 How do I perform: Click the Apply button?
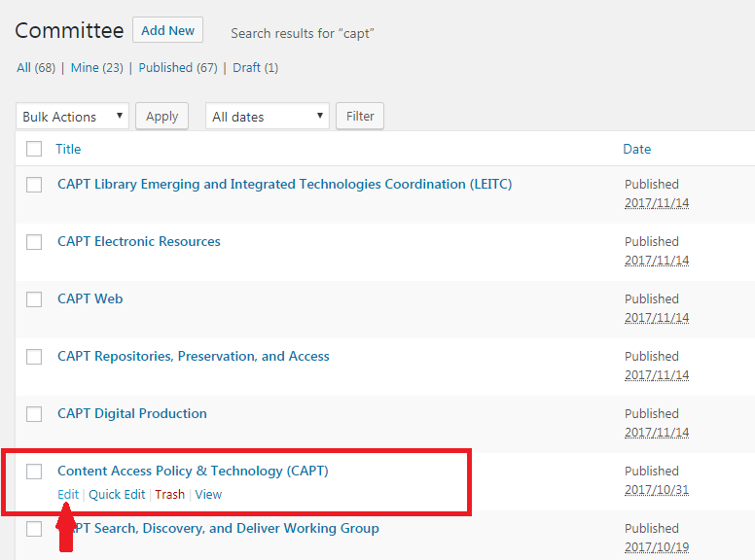(x=162, y=117)
